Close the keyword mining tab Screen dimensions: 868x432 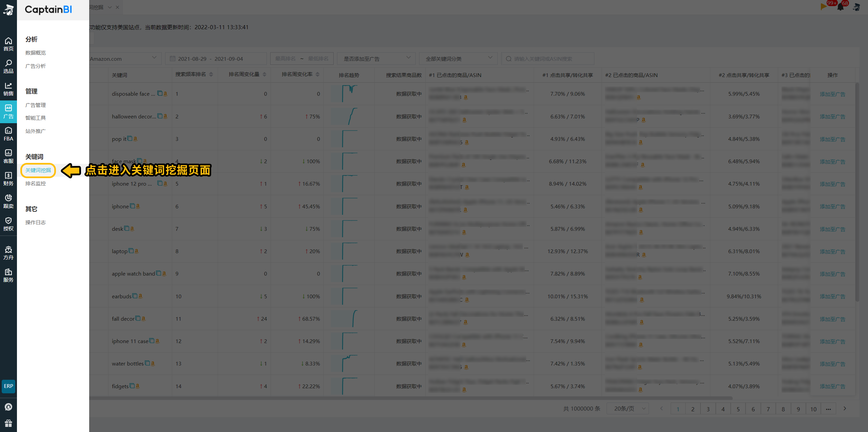pos(117,7)
